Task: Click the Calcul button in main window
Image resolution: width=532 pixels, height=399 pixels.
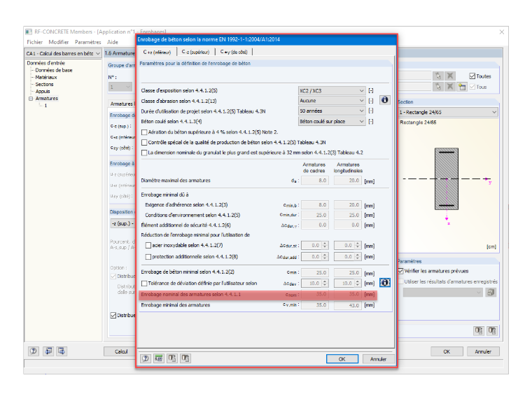Action: coord(121,351)
